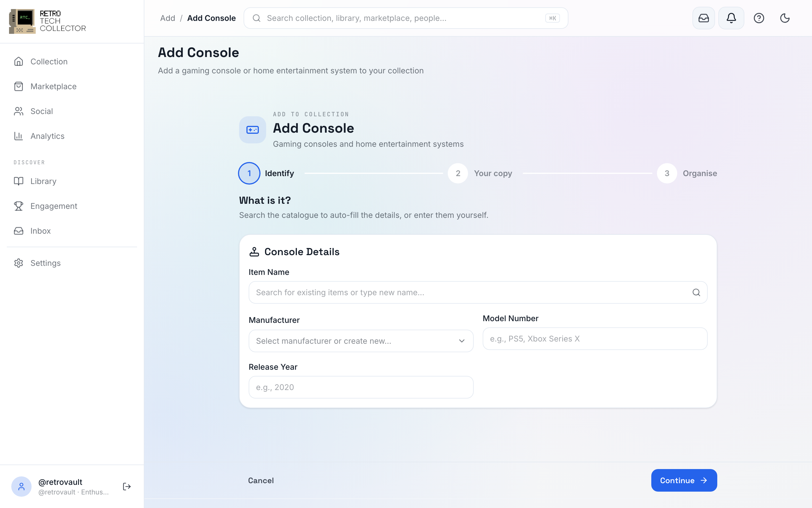This screenshot has height=508, width=812.
Task: Click the Retro Tech Collector logo
Action: pyautogui.click(x=47, y=21)
